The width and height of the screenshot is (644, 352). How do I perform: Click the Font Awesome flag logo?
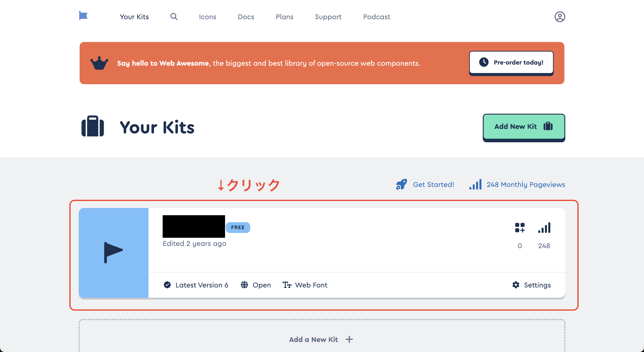tap(83, 16)
